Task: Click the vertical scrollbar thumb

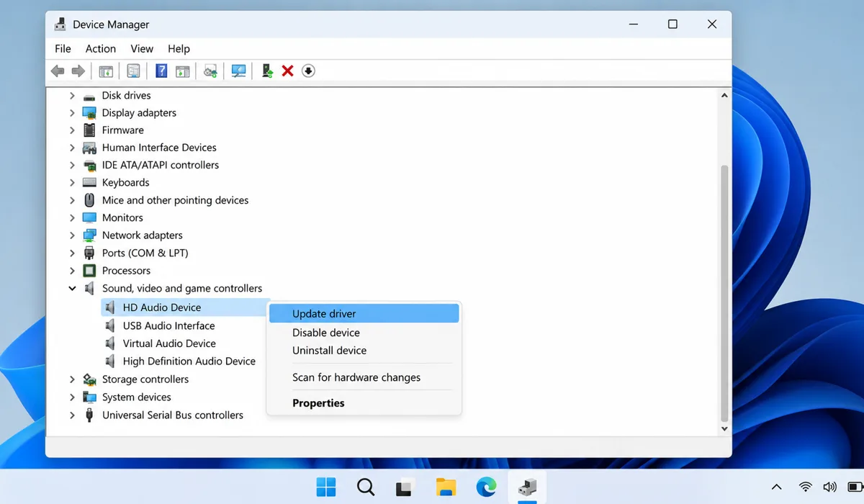Action: (x=724, y=293)
